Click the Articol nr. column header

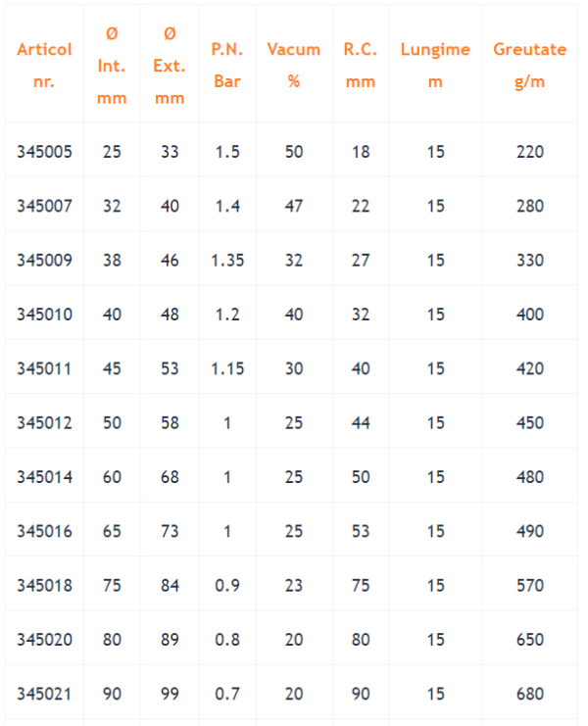pos(44,66)
